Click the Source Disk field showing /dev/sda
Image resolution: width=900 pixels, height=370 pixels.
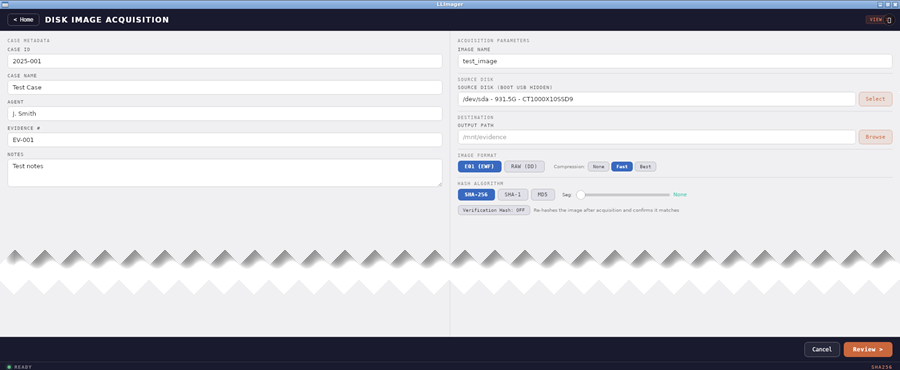pyautogui.click(x=657, y=99)
